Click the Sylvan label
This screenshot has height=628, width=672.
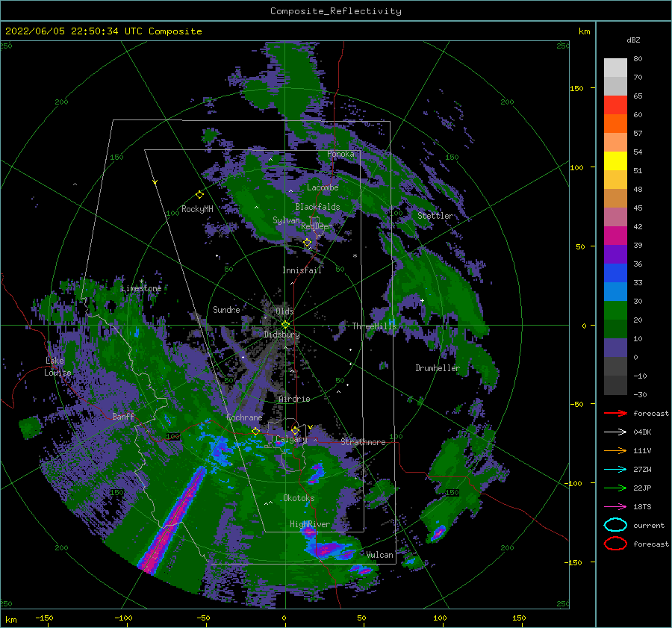click(x=286, y=220)
